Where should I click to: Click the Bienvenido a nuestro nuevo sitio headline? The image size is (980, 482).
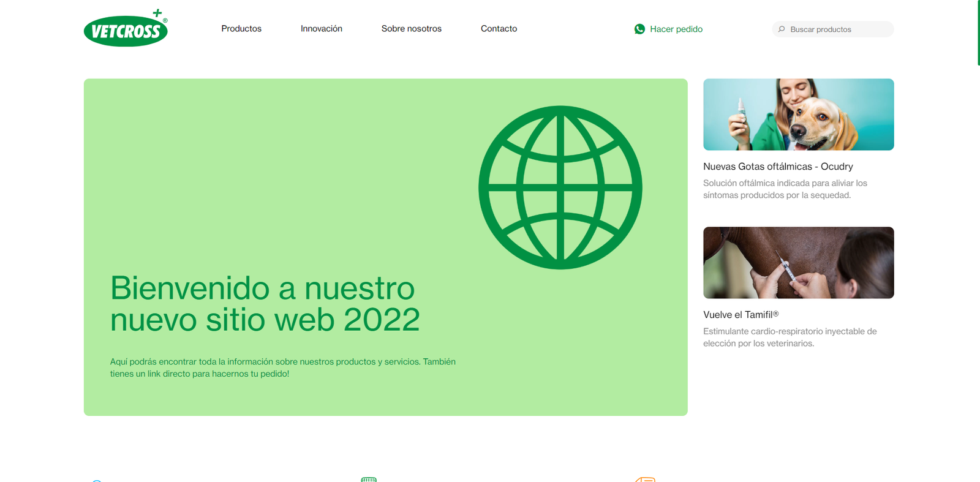pos(265,304)
